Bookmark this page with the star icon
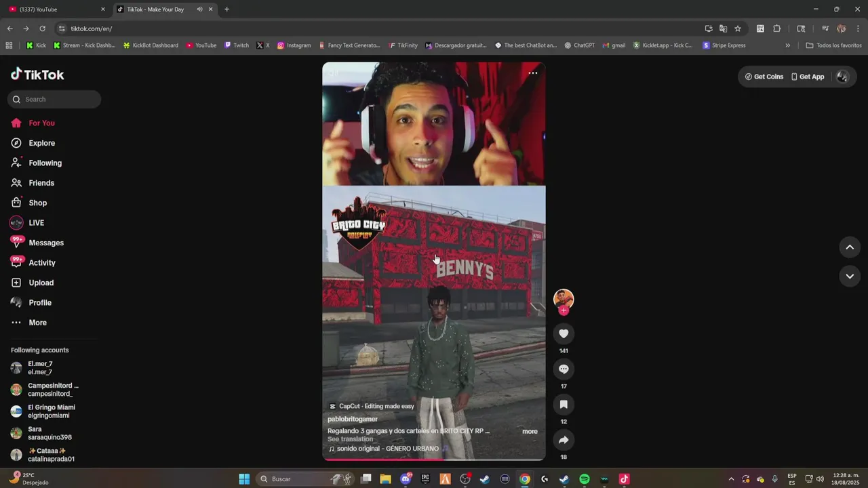 [738, 28]
